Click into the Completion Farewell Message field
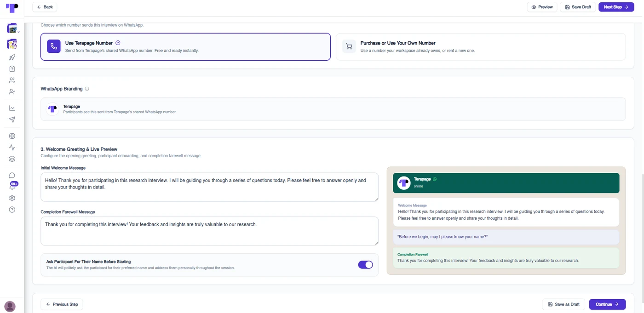The image size is (644, 313). click(x=209, y=231)
